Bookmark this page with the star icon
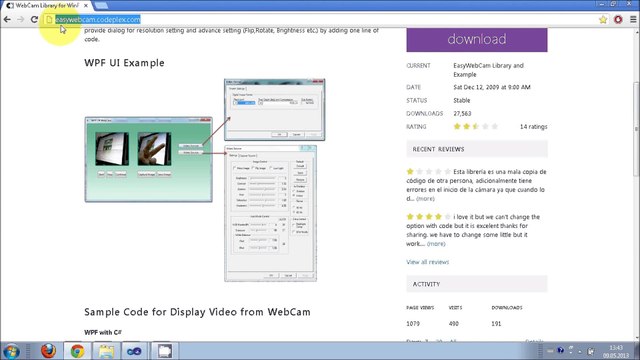640x360 pixels. click(603, 20)
